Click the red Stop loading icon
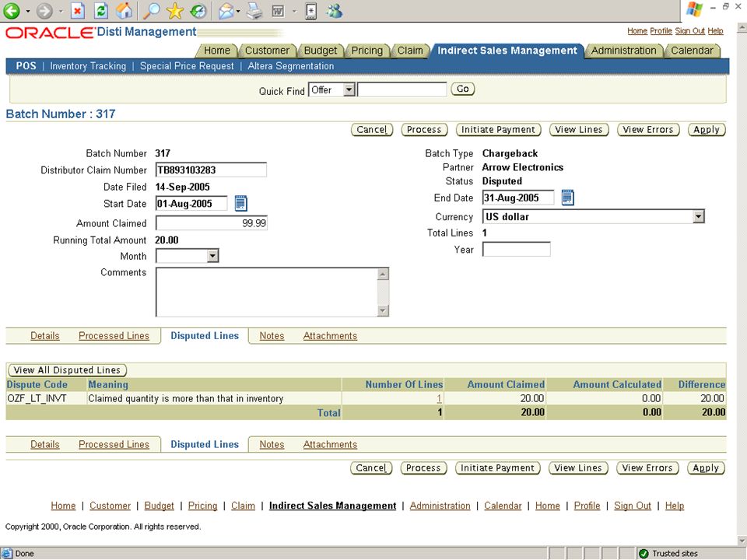Viewport: 747px width, 560px height. tap(78, 10)
